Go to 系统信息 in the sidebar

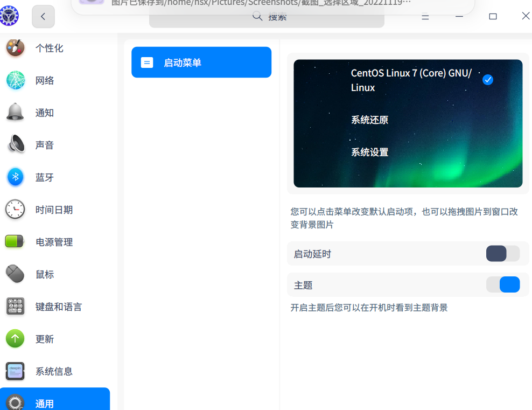54,371
